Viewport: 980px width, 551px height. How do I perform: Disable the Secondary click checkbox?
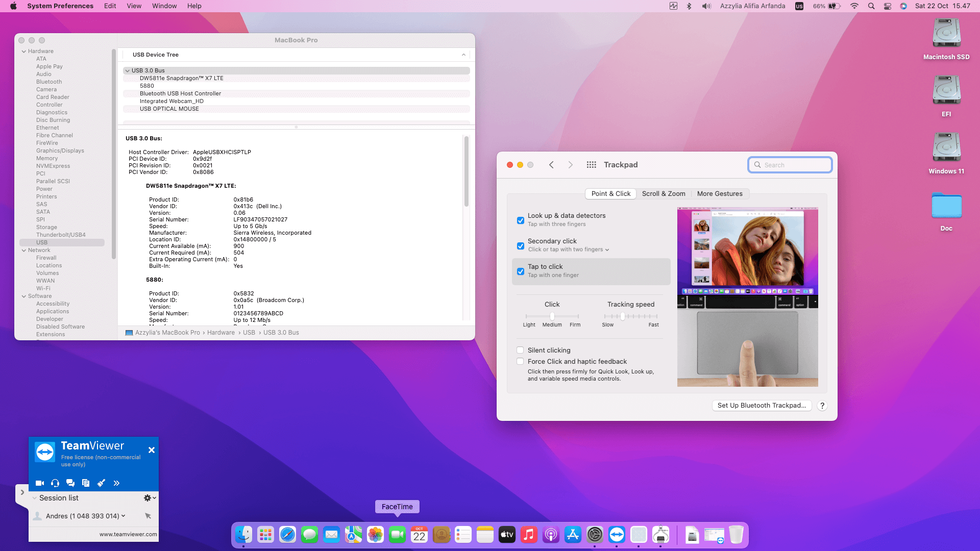(521, 246)
